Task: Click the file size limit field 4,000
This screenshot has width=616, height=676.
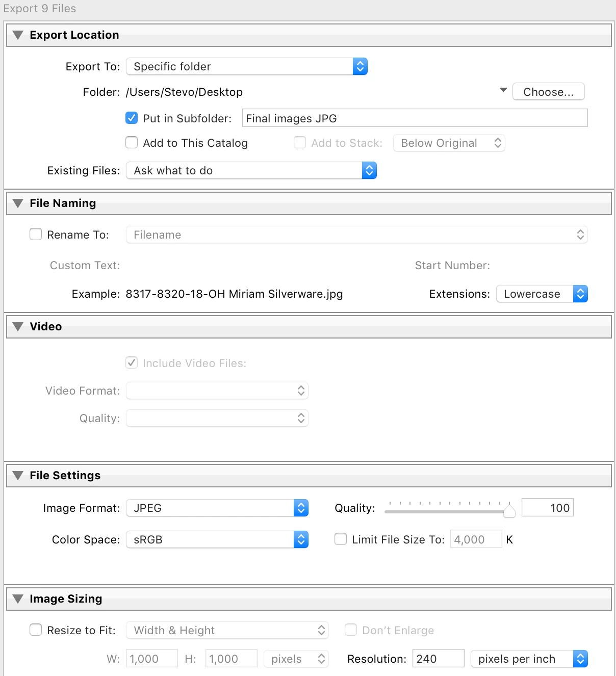Action: (x=476, y=539)
